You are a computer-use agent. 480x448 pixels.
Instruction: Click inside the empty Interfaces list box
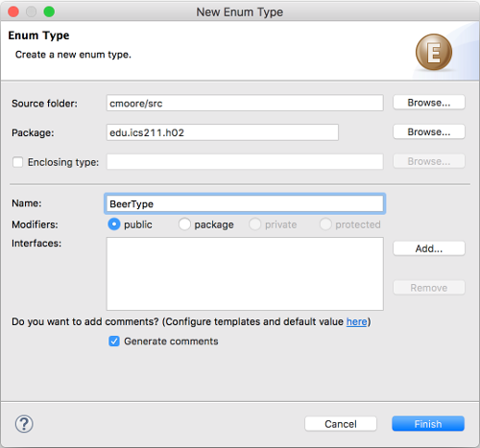[245, 273]
